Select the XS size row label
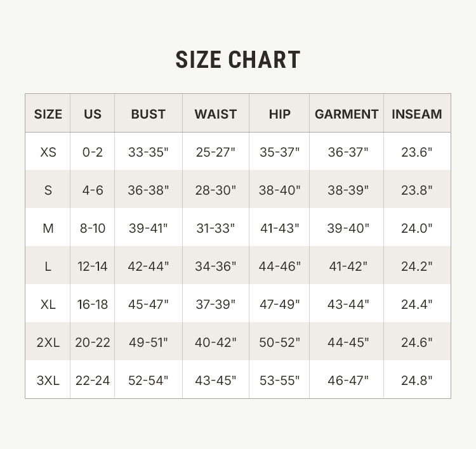This screenshot has height=449, width=476. click(x=48, y=152)
